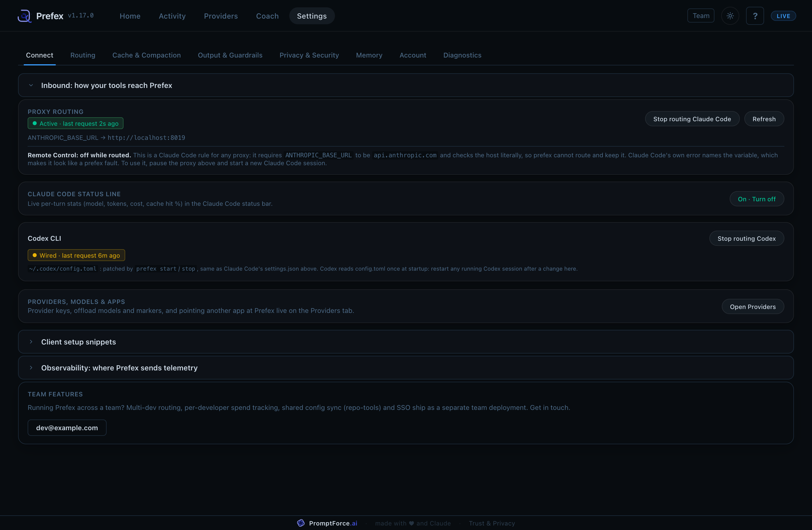
Task: Open the Cache & Compaction tab
Action: tap(147, 55)
